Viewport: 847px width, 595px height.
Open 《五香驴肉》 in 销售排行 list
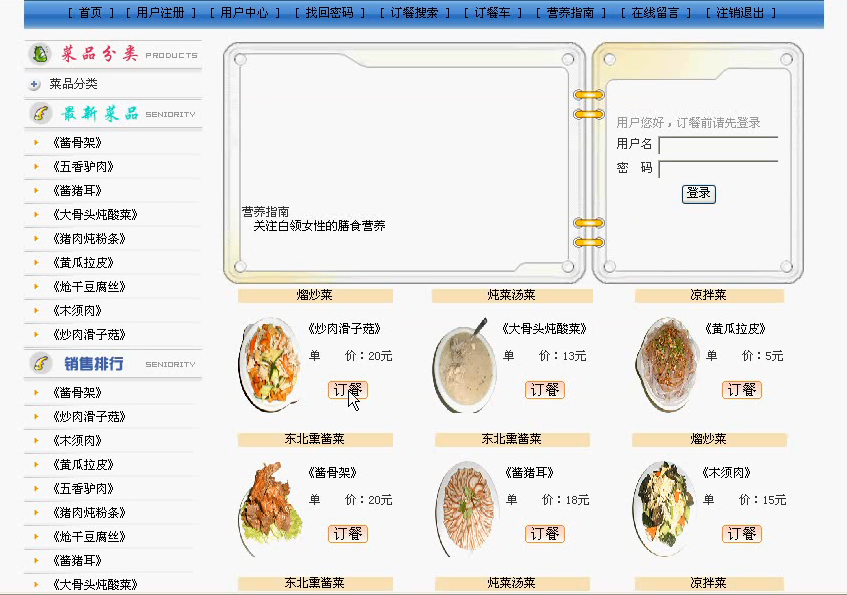(83, 489)
